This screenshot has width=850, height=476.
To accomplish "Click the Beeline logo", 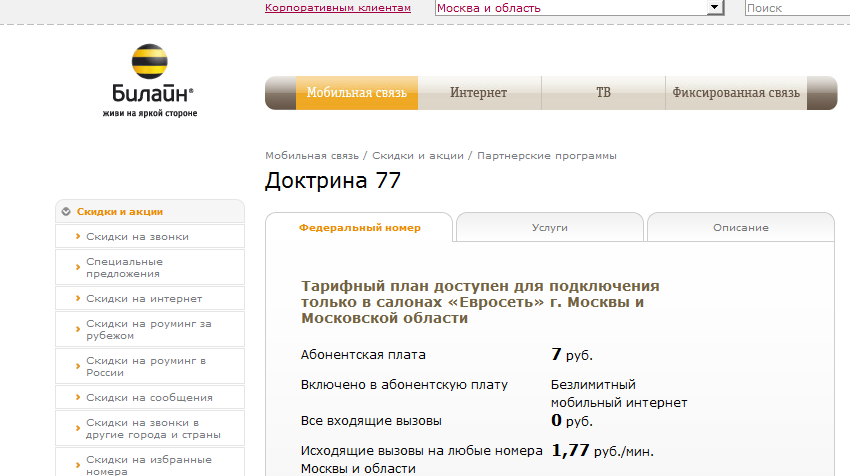I will click(150, 79).
